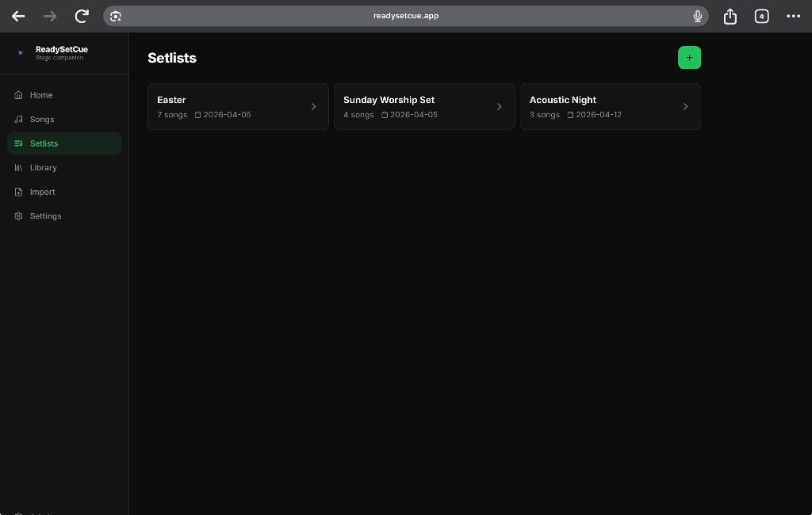Click the Songs music note icon
Image resolution: width=812 pixels, height=515 pixels.
tap(19, 119)
